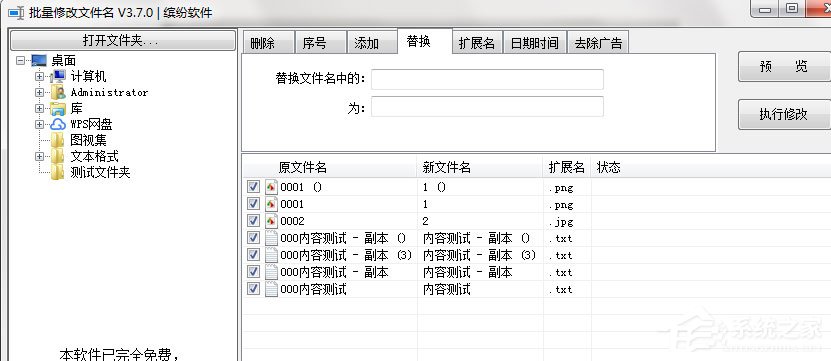831x361 pixels.
Task: Click the app icon in the title bar
Action: (16, 12)
